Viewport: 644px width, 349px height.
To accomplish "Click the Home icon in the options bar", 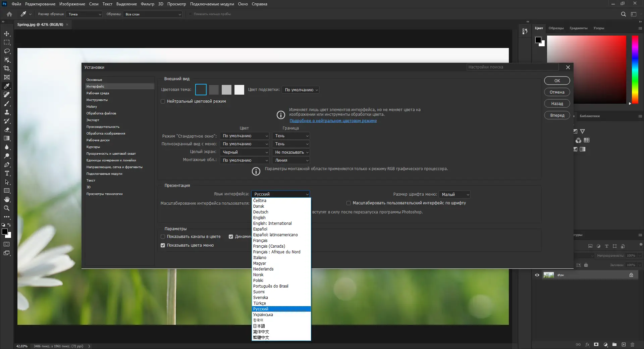I will pyautogui.click(x=9, y=14).
